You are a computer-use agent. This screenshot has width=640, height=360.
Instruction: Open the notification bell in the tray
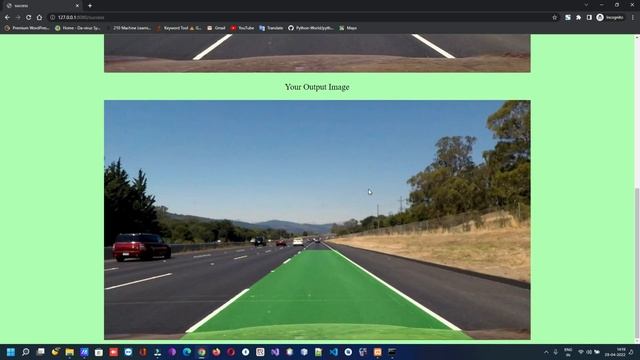tap(631, 352)
